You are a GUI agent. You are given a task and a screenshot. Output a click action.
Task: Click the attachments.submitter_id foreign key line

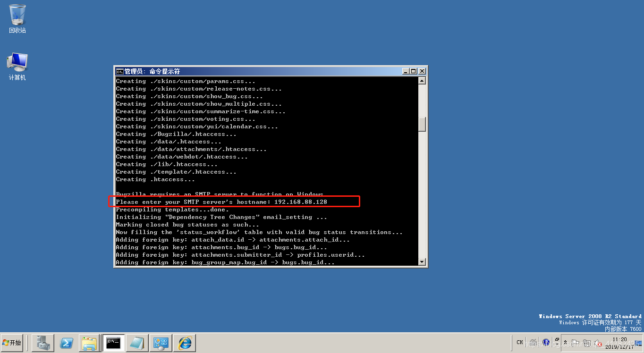[240, 255]
